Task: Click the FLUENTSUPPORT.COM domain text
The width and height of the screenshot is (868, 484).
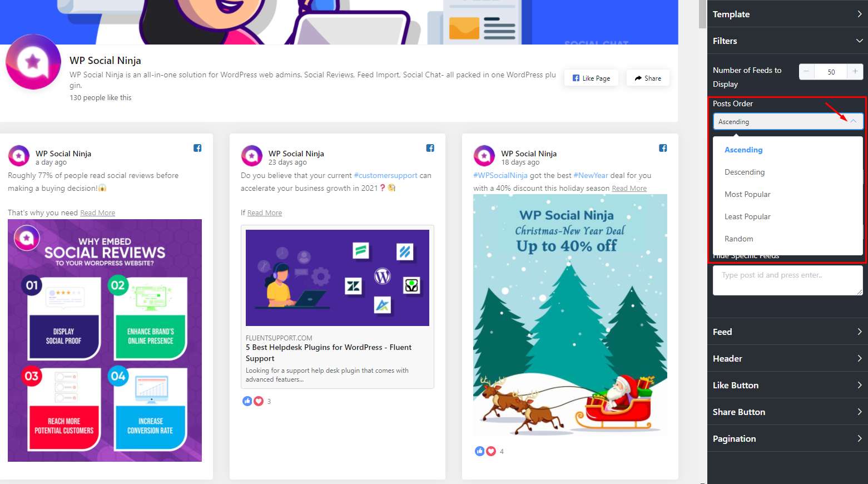Action: pos(279,338)
